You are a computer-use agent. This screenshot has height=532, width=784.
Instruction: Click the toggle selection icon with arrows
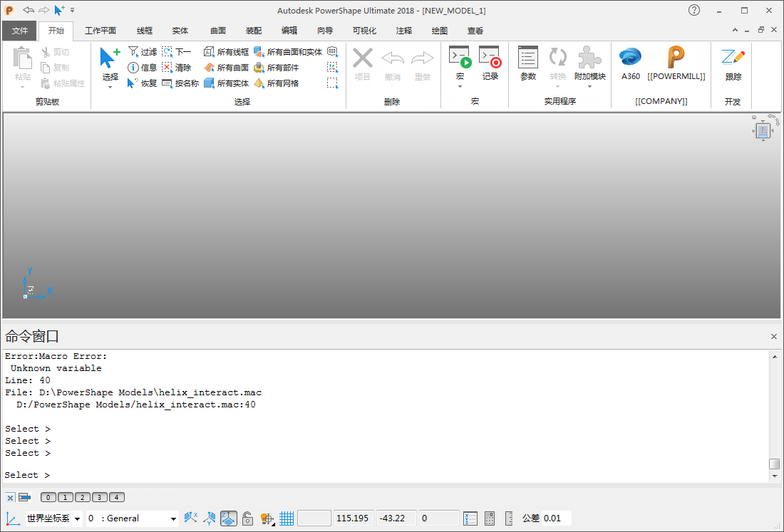tap(333, 68)
